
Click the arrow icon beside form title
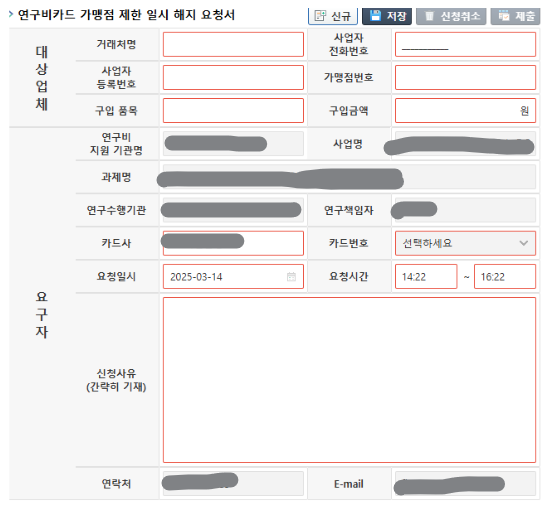pos(11,14)
